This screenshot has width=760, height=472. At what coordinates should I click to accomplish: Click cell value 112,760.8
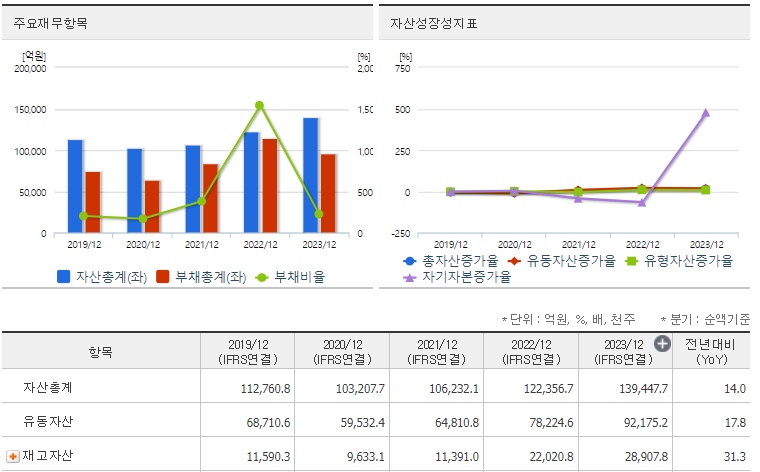tap(266, 389)
